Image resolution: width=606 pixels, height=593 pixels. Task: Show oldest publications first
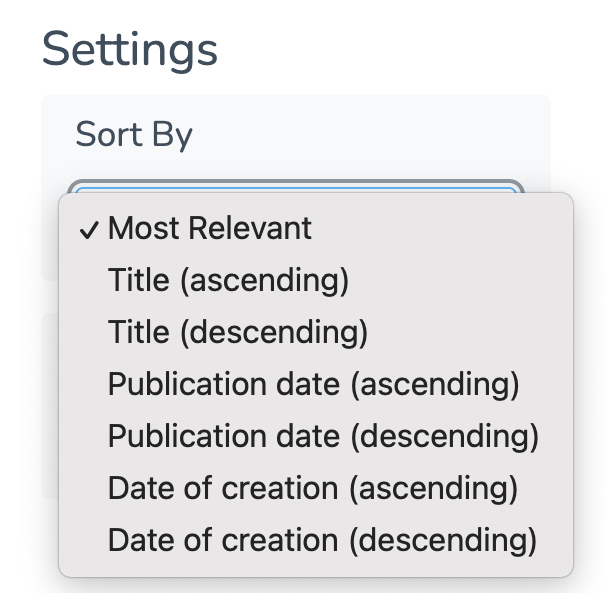(x=313, y=385)
